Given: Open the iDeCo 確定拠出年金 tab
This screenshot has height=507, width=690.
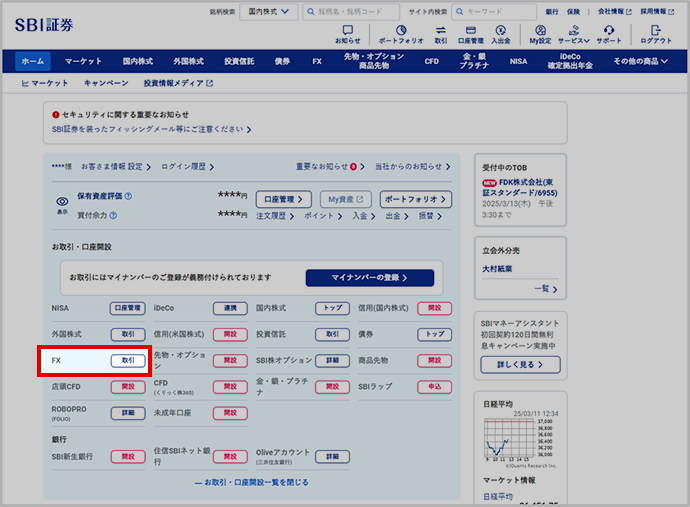Looking at the screenshot, I should pos(570,61).
